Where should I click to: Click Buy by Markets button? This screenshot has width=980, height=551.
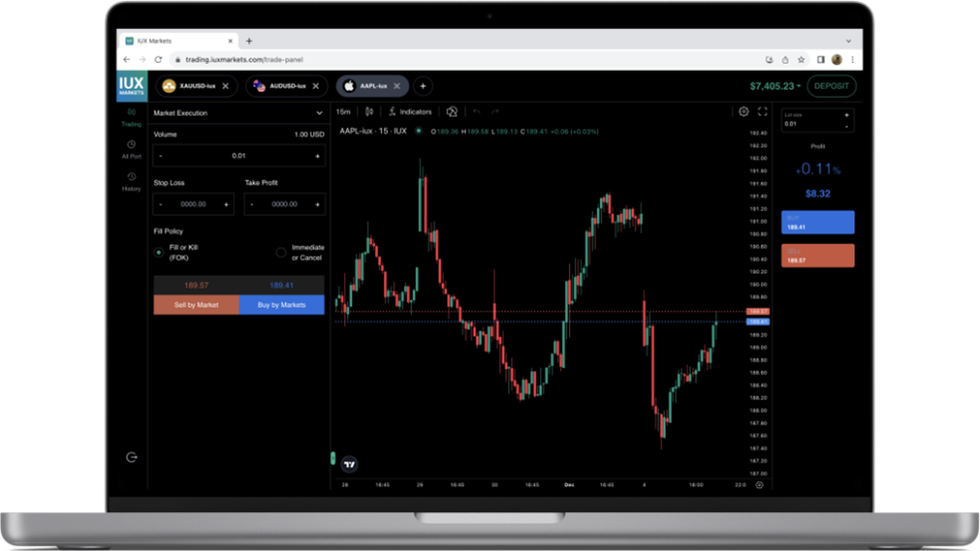click(281, 305)
